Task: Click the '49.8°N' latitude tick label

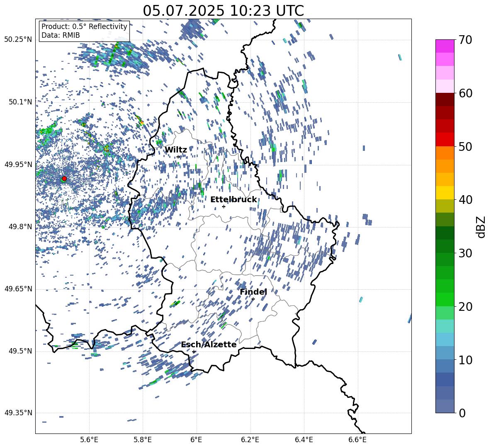Action: click(x=20, y=227)
